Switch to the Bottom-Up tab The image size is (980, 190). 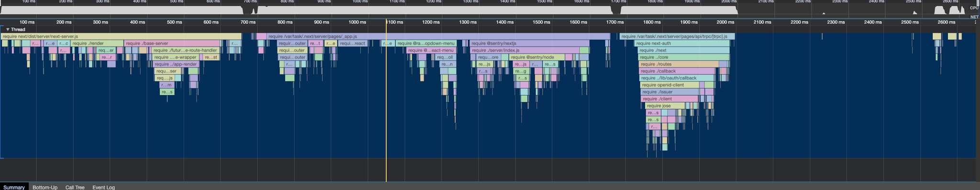pyautogui.click(x=45, y=187)
